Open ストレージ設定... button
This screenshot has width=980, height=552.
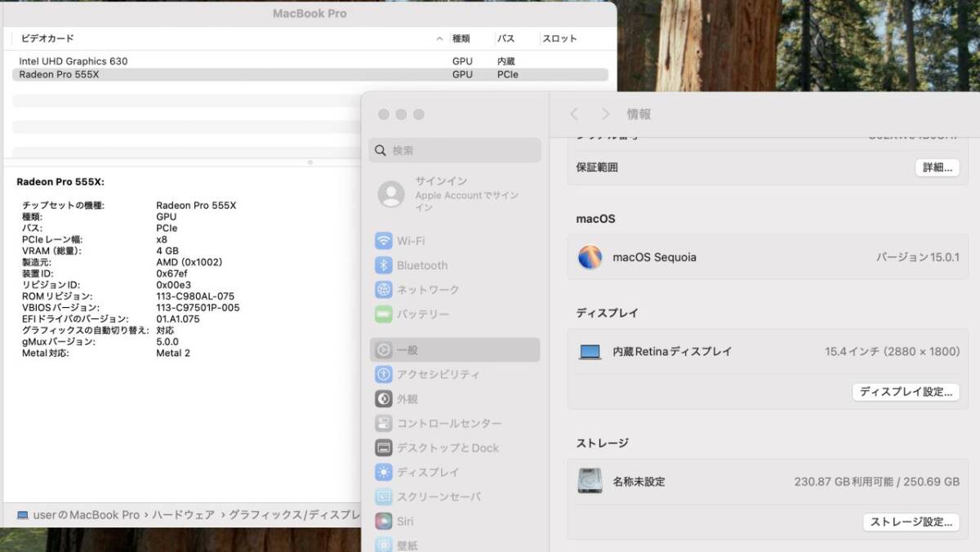pyautogui.click(x=911, y=522)
